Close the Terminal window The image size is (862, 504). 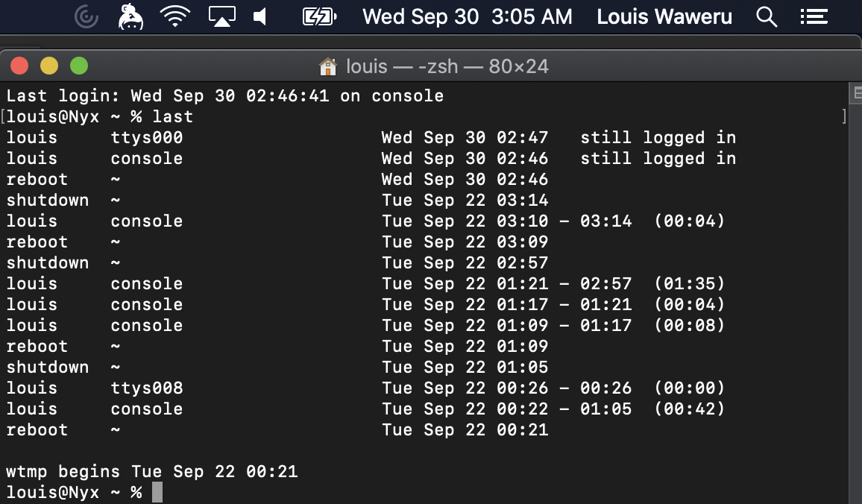pos(19,66)
